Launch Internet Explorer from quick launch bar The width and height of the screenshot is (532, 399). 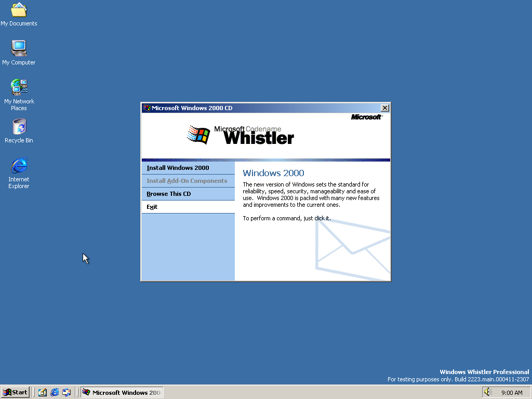(x=55, y=392)
